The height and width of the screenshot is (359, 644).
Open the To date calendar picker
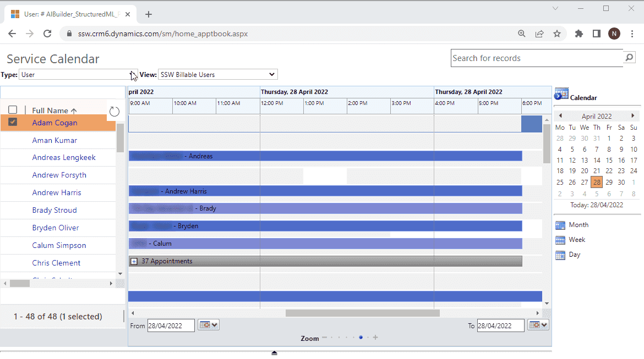pos(538,325)
